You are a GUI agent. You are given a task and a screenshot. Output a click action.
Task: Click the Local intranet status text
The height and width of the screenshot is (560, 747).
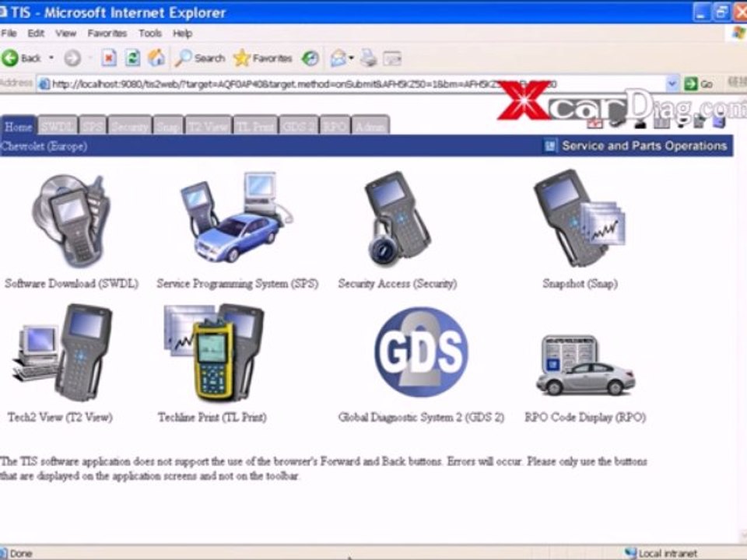[x=668, y=553]
